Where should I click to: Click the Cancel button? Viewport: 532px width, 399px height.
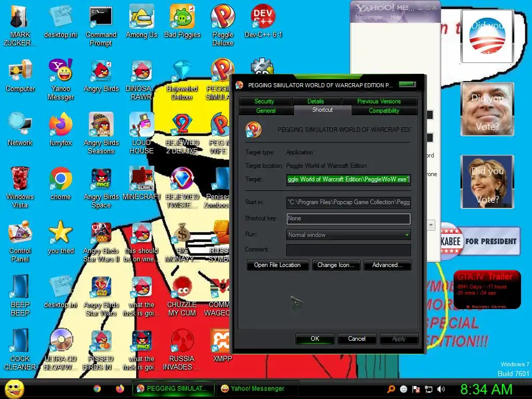356,339
